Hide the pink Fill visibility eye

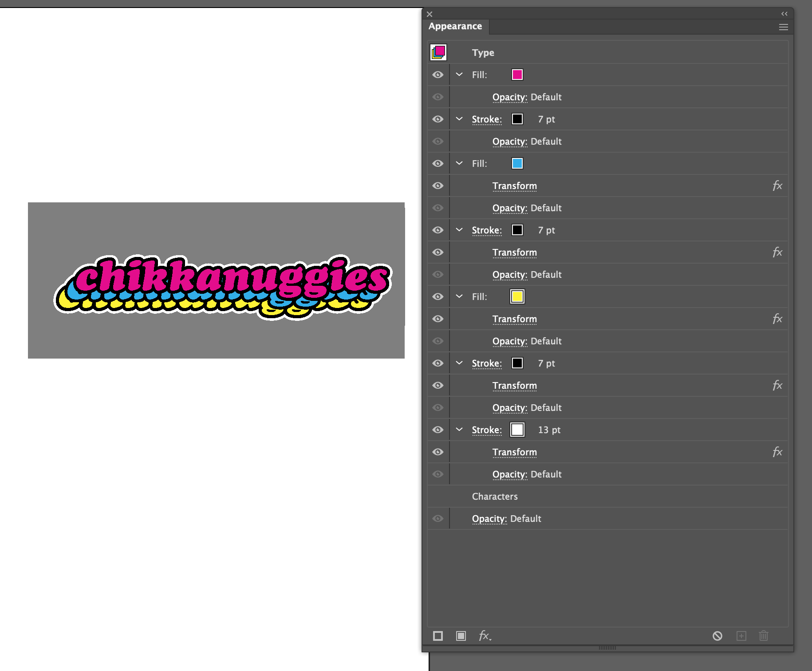(438, 75)
